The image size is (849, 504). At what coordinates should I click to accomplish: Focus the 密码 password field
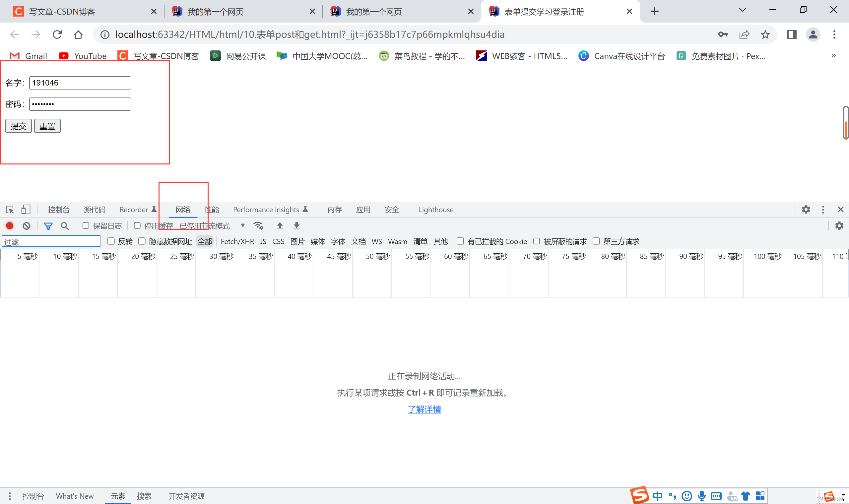click(80, 104)
